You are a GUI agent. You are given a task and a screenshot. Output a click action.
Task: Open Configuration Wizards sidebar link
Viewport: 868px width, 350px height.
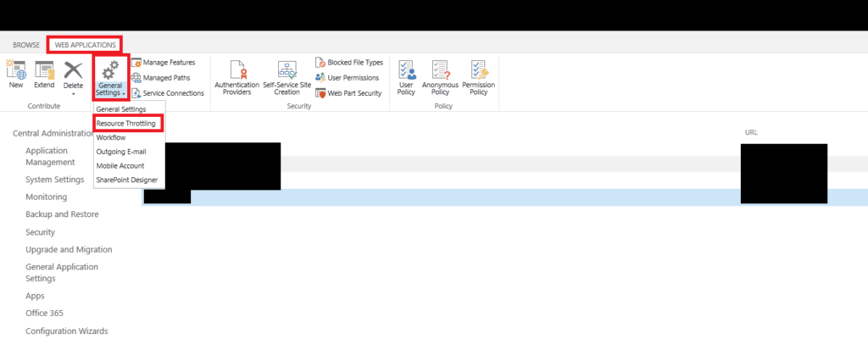pyautogui.click(x=66, y=331)
